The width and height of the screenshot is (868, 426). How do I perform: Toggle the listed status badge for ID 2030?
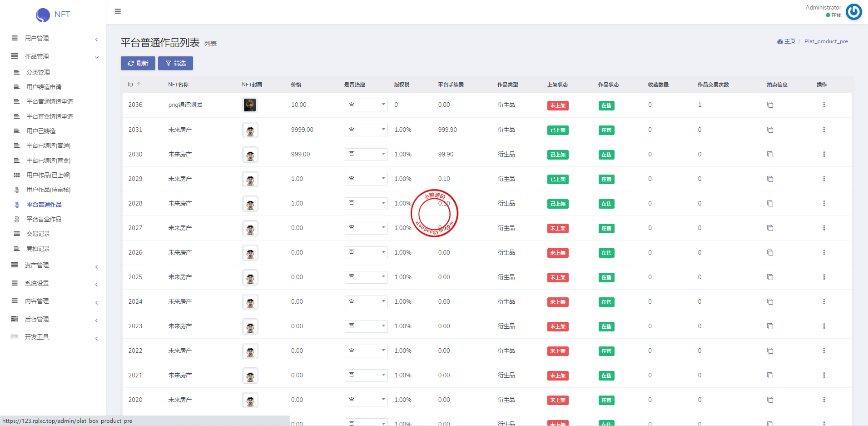point(558,155)
